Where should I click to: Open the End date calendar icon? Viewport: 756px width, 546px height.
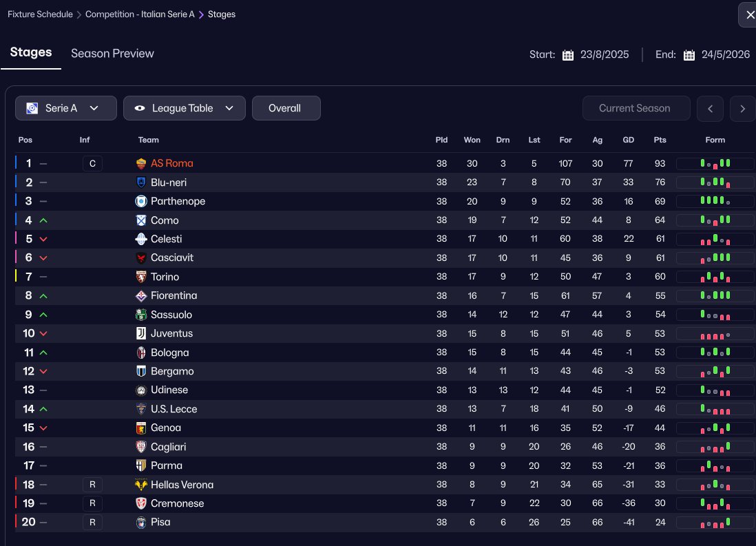point(689,55)
